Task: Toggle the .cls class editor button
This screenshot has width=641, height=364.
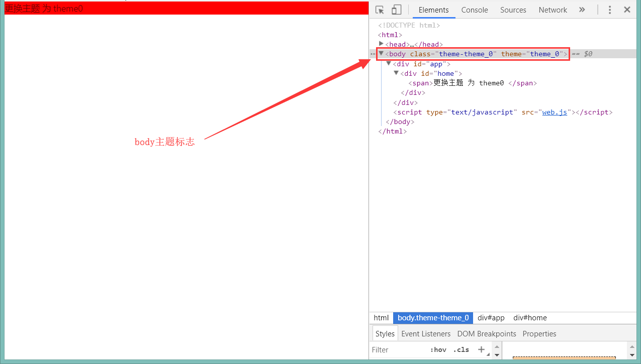Action: (461, 349)
